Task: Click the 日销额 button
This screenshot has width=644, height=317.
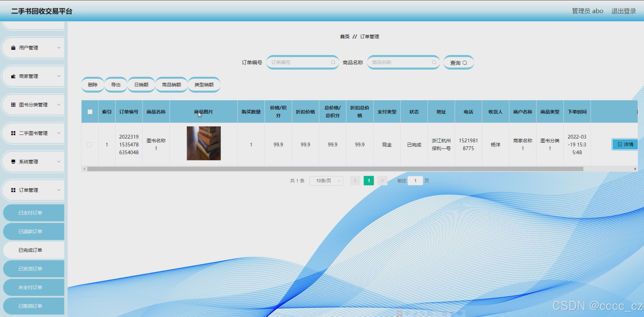Action: [141, 85]
